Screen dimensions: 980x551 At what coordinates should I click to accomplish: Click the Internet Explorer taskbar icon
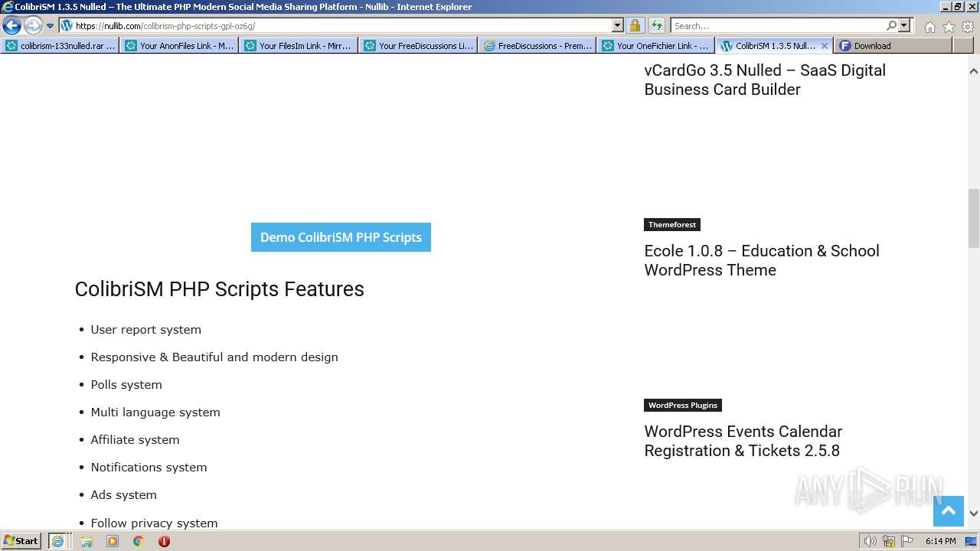pyautogui.click(x=57, y=541)
